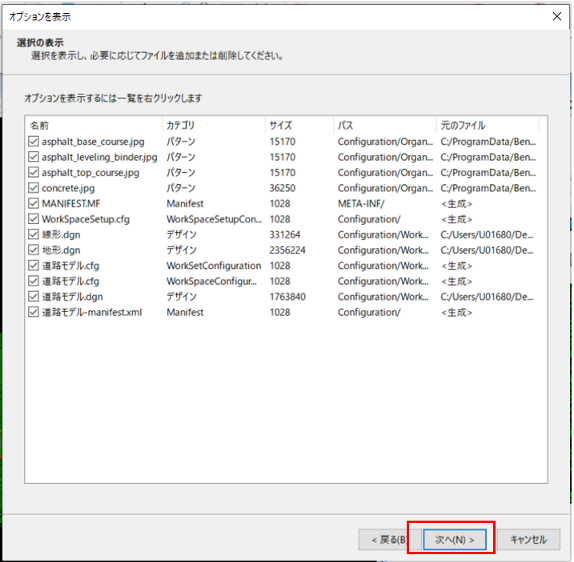This screenshot has height=562, width=574.
Task: Uncheck the 線形.dgn file checkbox
Action: click(x=33, y=235)
